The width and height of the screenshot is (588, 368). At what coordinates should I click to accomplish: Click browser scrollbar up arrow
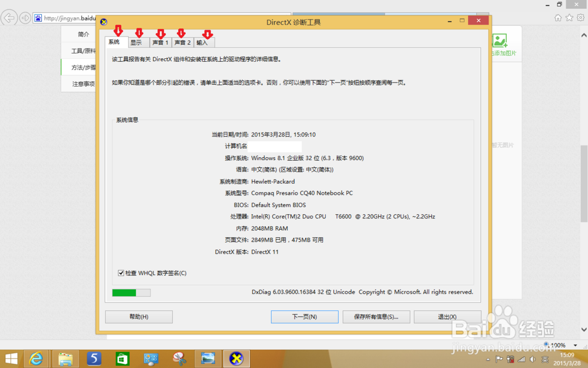pos(584,35)
